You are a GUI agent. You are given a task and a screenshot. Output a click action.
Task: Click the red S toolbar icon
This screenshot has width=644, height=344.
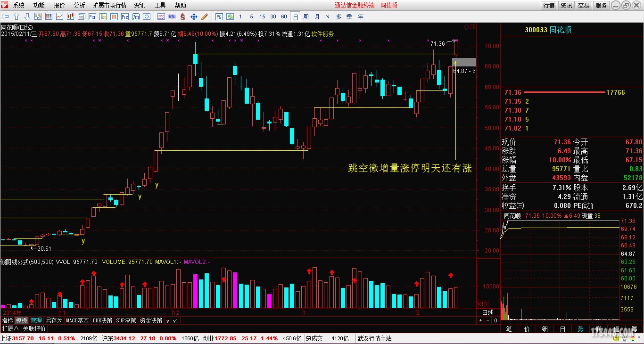click(183, 16)
